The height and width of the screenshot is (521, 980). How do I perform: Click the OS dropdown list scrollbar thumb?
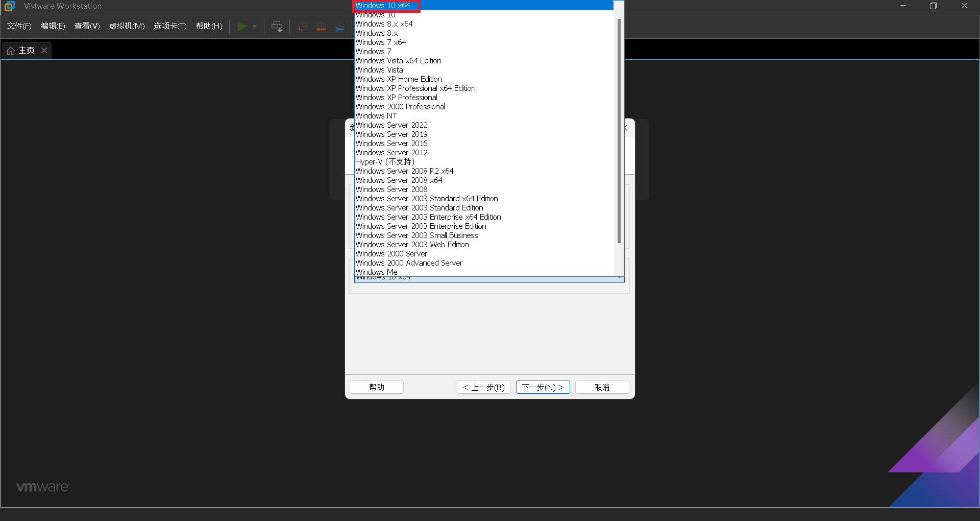[619, 131]
